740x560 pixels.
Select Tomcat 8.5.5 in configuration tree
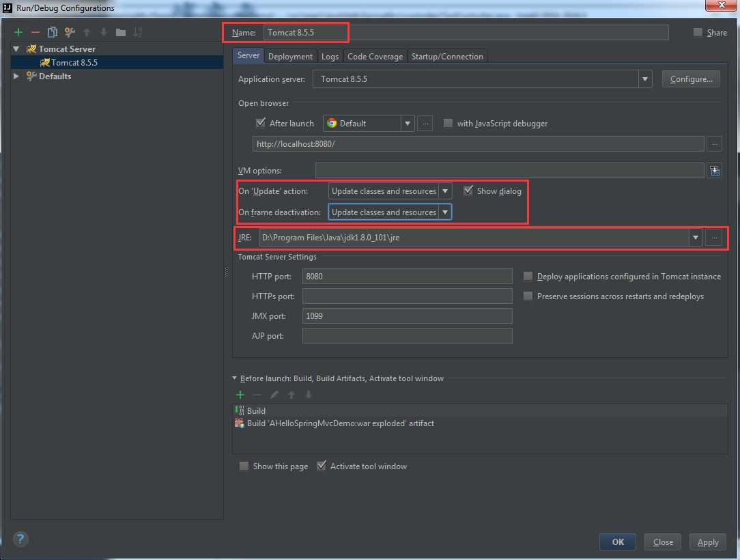point(117,62)
